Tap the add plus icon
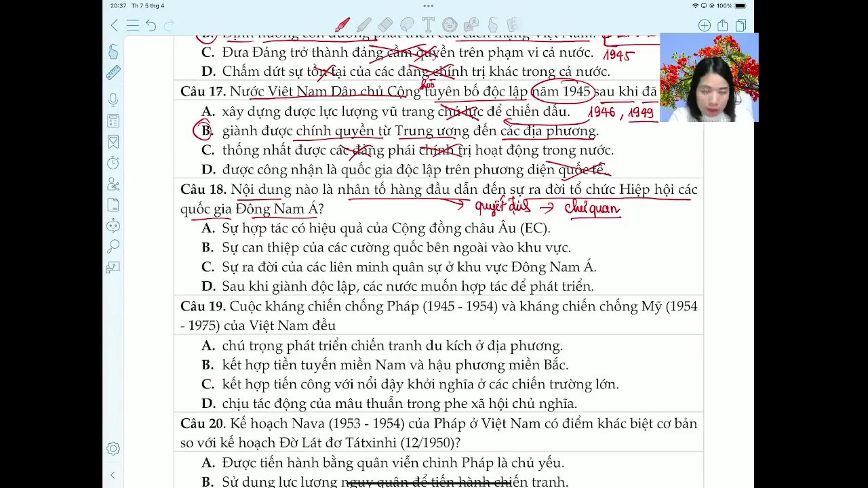Screen dimensions: 868x488 pyautogui.click(x=704, y=26)
